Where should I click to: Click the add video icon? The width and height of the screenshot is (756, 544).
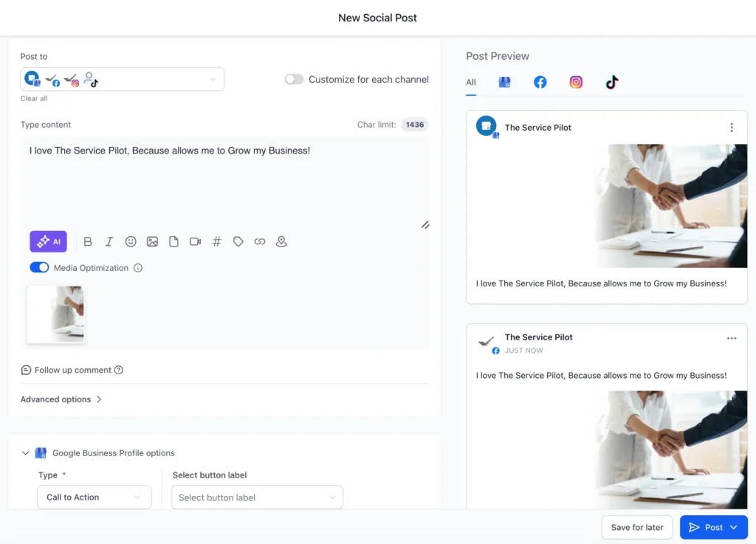pos(195,241)
